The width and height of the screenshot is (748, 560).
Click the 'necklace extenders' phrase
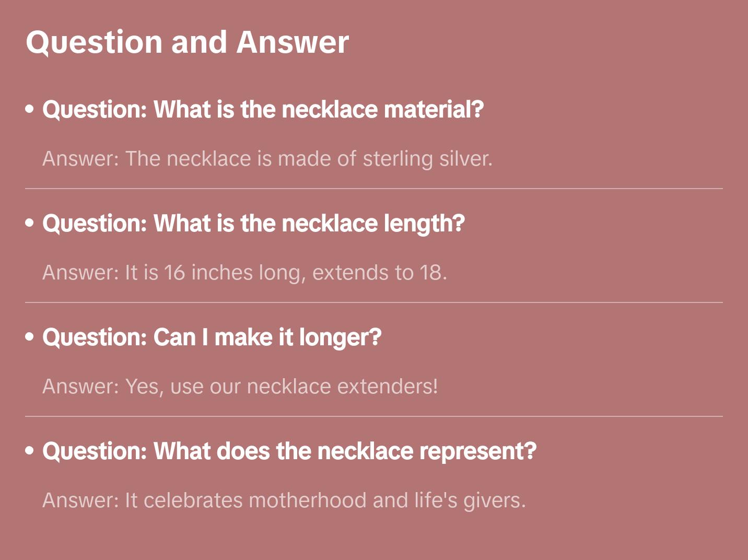(x=342, y=387)
